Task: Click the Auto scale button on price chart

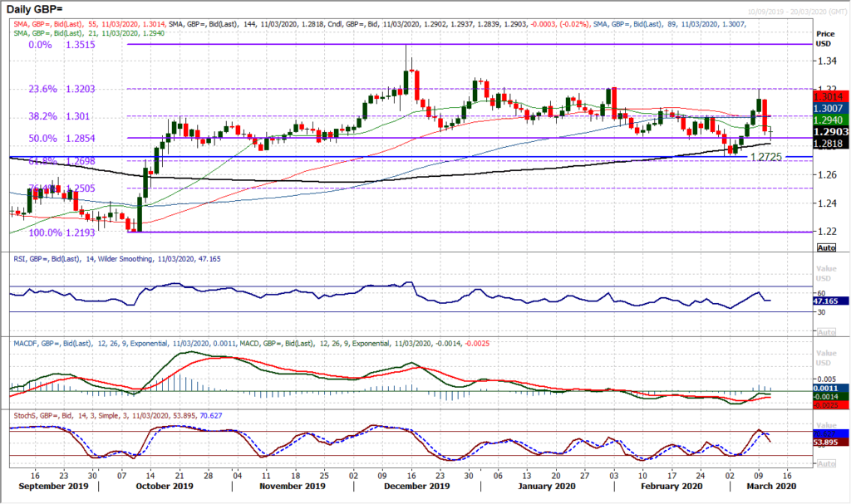Action: 826,247
